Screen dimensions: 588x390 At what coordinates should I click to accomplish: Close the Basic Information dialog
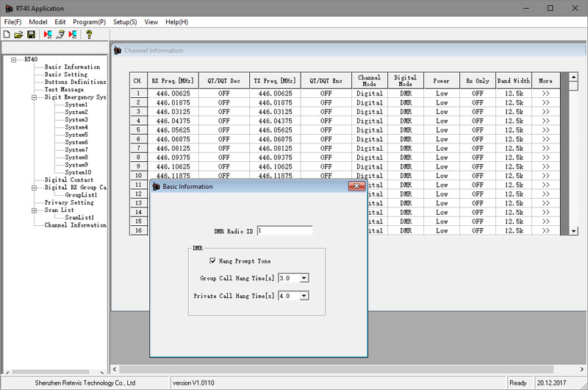pyautogui.click(x=356, y=187)
